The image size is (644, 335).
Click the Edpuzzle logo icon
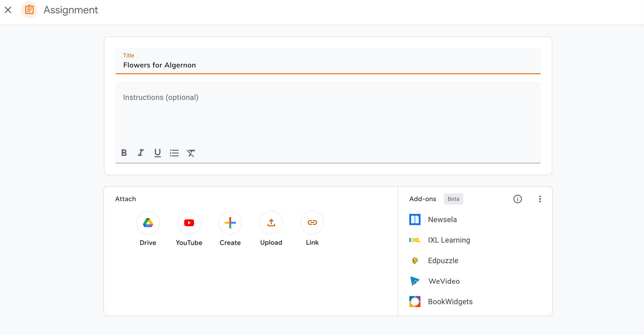tap(415, 261)
